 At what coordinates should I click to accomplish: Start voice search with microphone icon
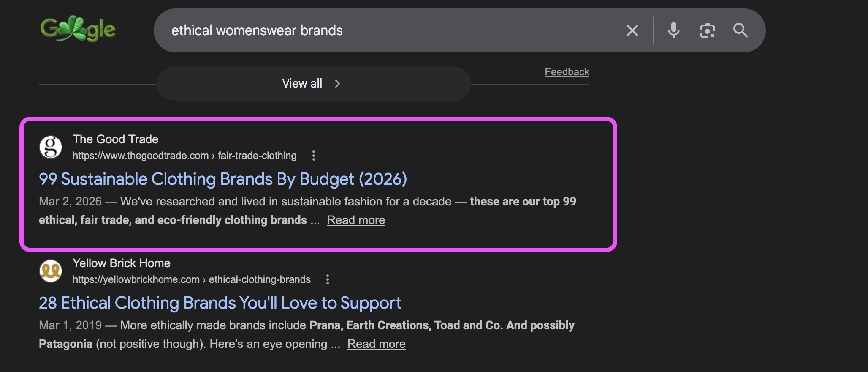(674, 30)
